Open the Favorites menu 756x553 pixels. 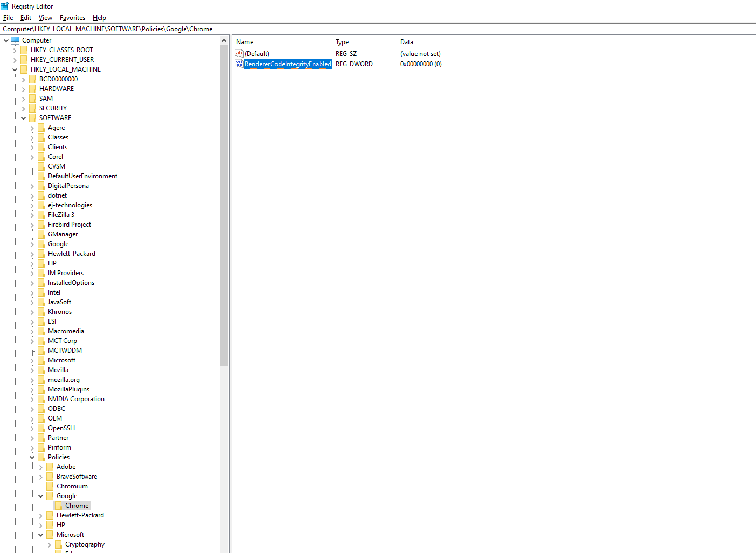72,17
